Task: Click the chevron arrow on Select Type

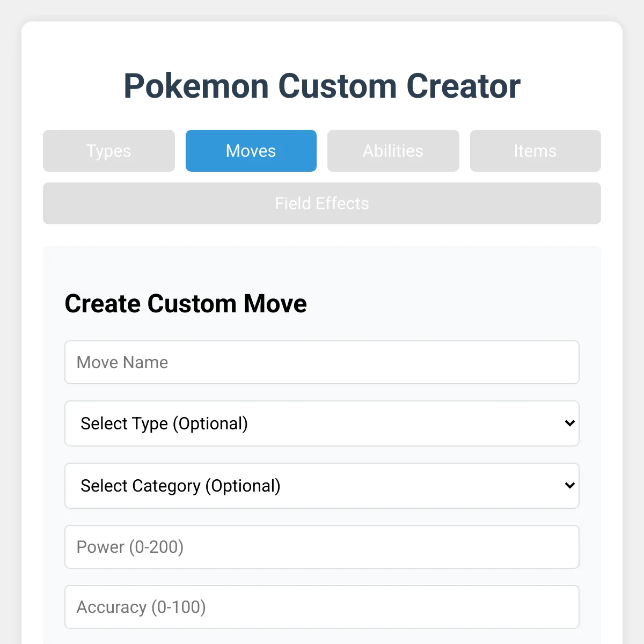Action: click(x=570, y=423)
